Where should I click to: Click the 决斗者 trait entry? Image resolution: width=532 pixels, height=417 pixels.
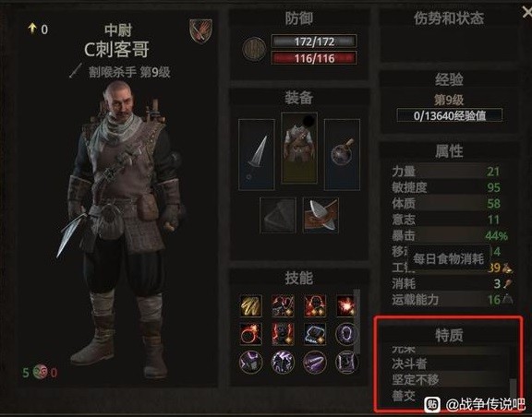[409, 363]
